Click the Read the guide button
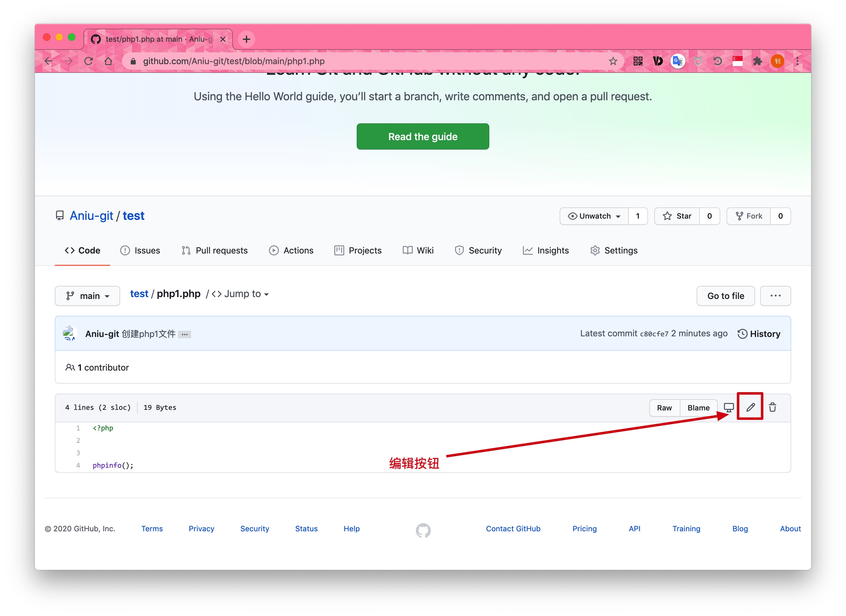 [423, 136]
